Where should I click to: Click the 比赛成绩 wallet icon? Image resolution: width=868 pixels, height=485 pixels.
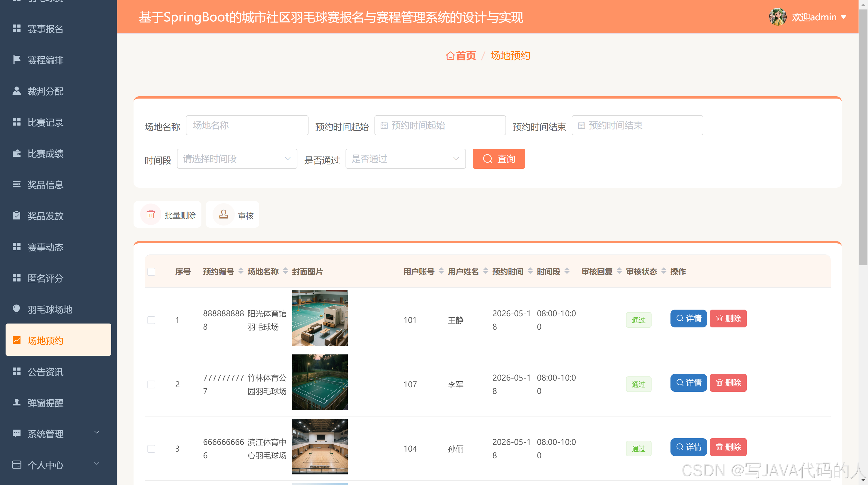click(x=16, y=153)
